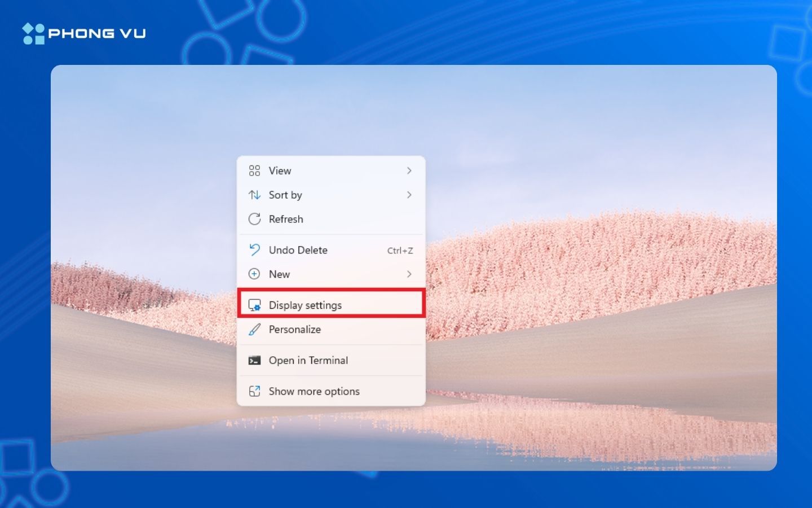Click the View grid icon
The height and width of the screenshot is (508, 812).
(255, 170)
